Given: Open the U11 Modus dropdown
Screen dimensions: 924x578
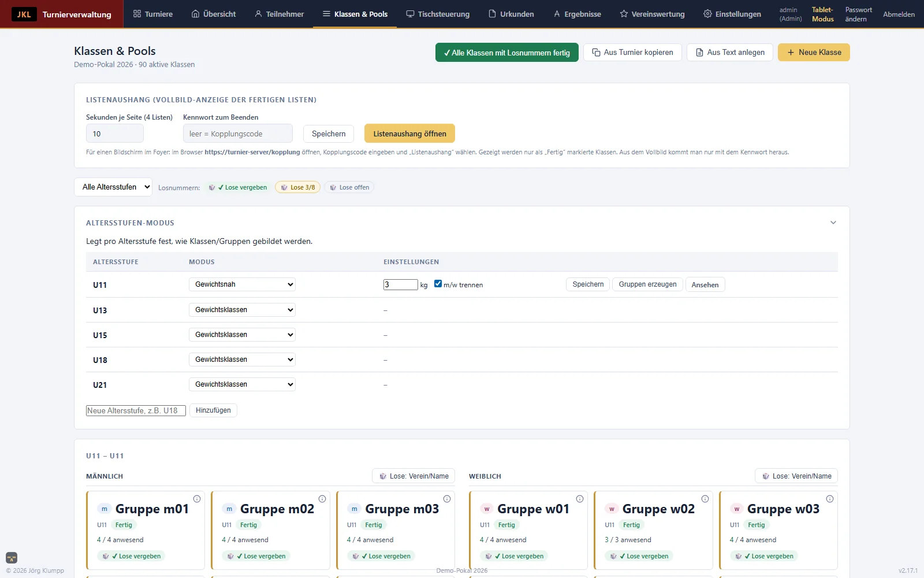Looking at the screenshot, I should pyautogui.click(x=242, y=284).
